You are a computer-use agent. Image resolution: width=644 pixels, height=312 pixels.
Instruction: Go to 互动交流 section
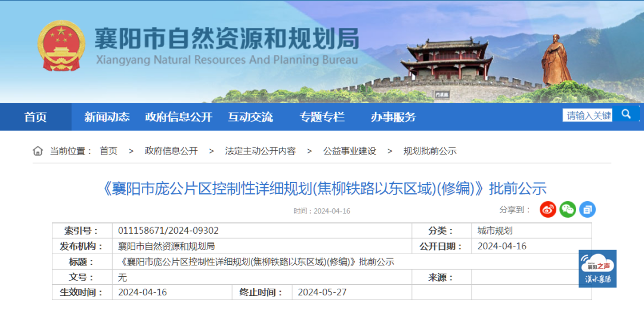tap(250, 117)
